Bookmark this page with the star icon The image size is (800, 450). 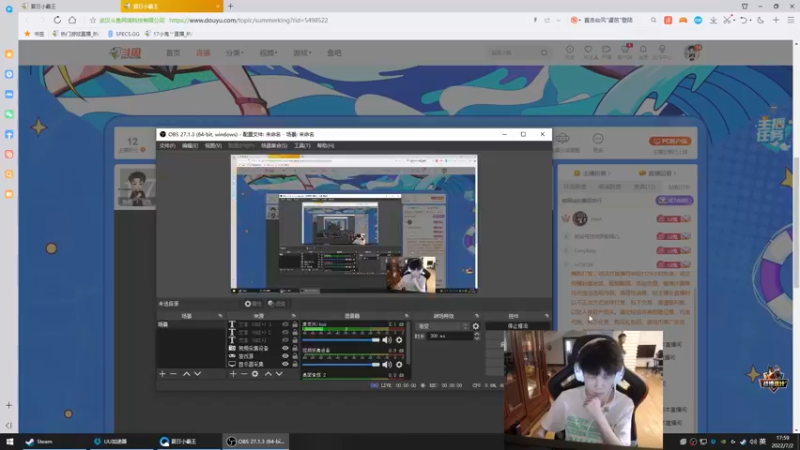click(92, 20)
